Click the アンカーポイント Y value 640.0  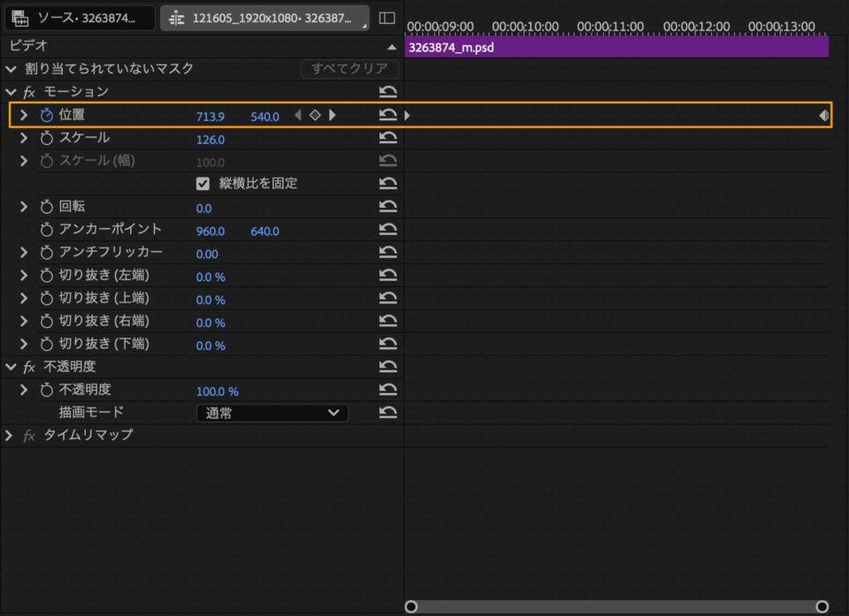click(x=264, y=232)
